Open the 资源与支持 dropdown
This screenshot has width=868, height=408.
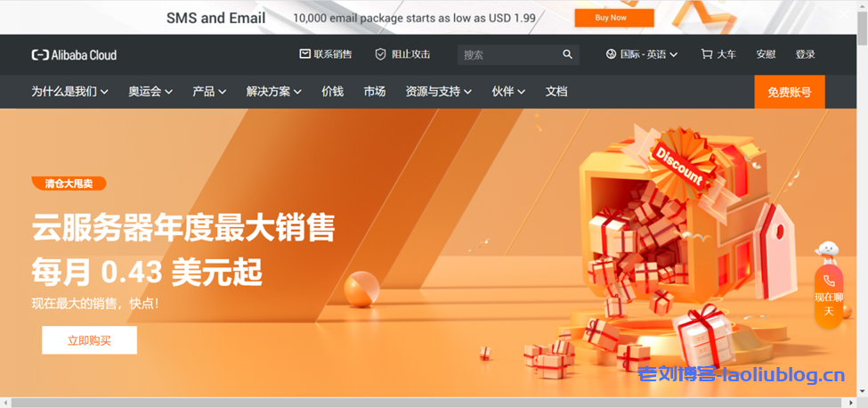tap(438, 92)
